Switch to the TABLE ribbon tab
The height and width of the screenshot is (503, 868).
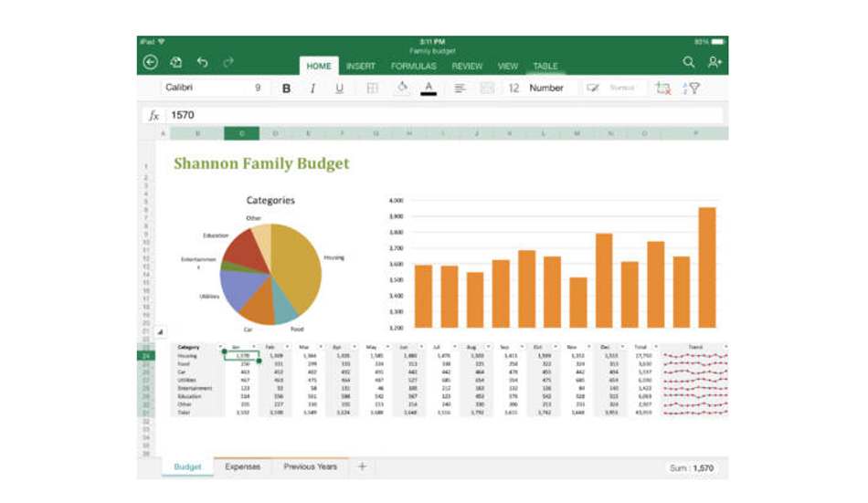pyautogui.click(x=545, y=67)
